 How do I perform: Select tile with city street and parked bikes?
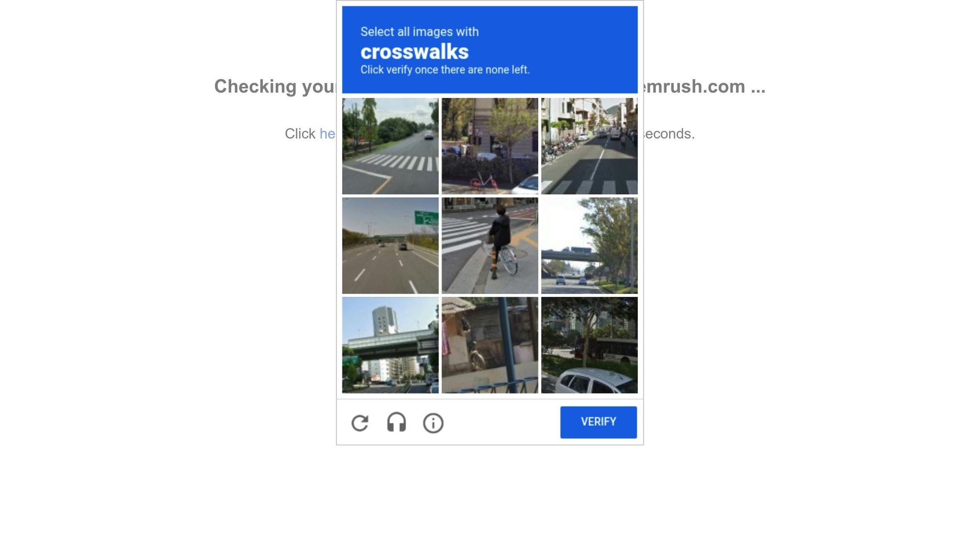[589, 146]
